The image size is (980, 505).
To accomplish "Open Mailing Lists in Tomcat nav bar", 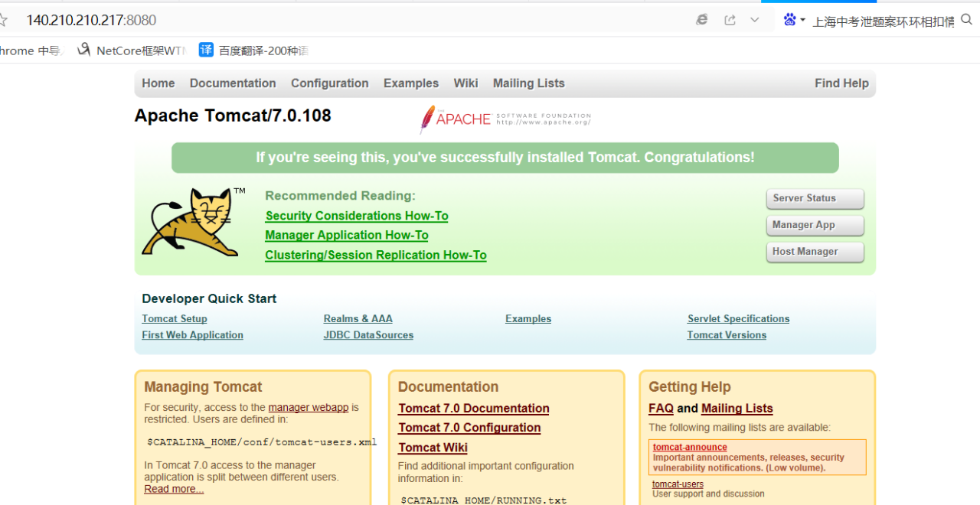I will click(x=528, y=83).
